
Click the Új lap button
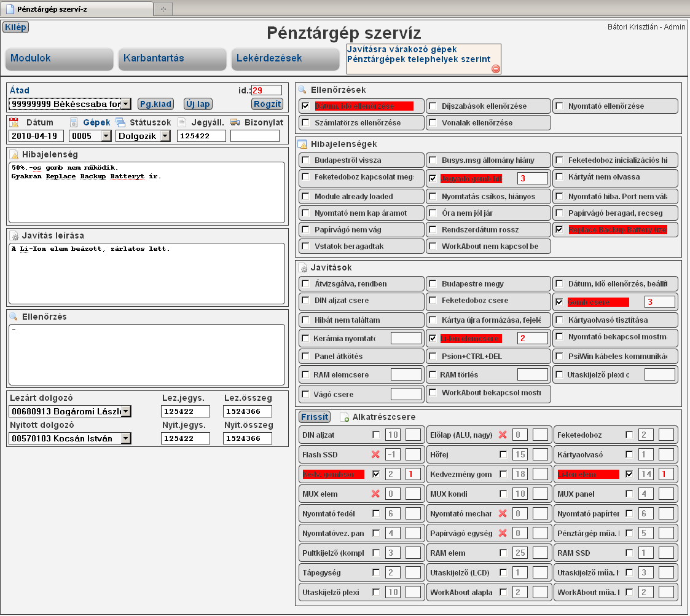tap(198, 104)
